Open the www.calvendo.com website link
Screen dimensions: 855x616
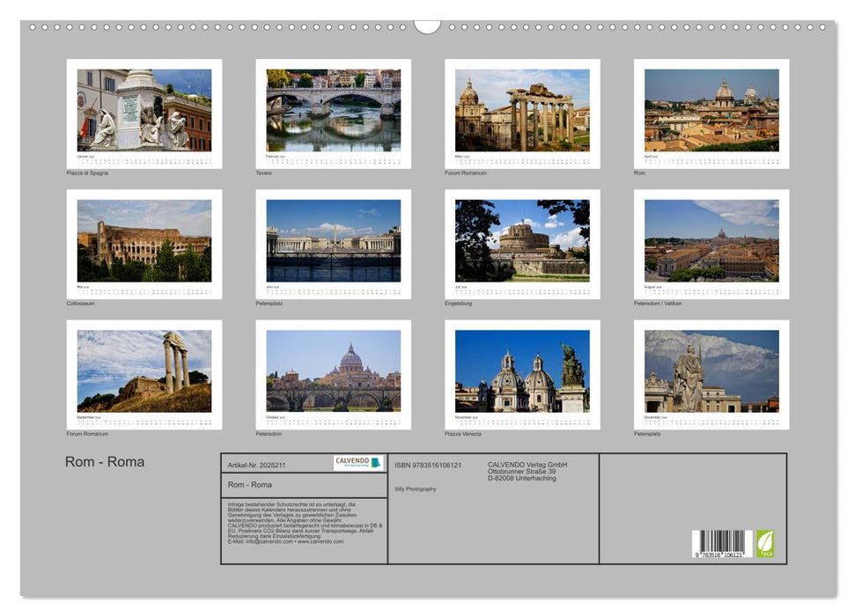(x=321, y=541)
